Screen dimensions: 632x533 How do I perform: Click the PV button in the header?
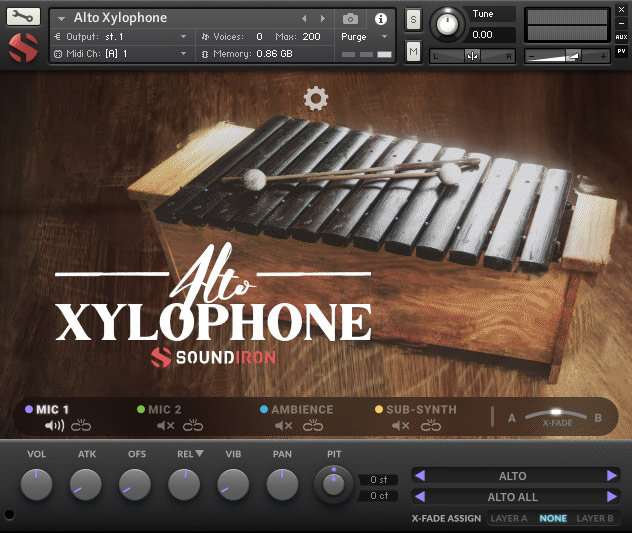[621, 51]
